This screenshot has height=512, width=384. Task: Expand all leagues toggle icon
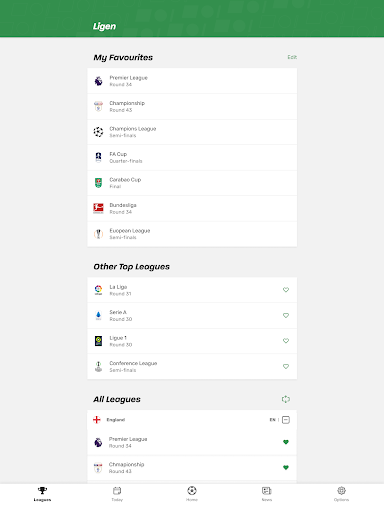click(x=286, y=399)
